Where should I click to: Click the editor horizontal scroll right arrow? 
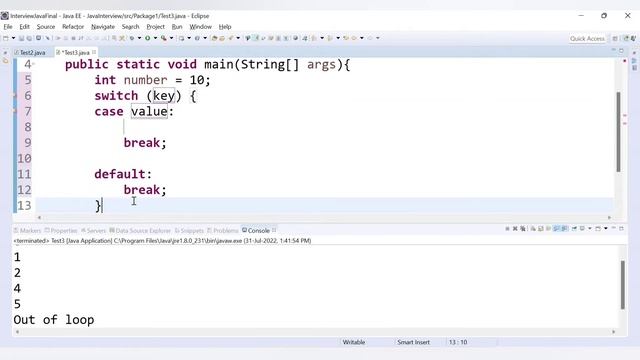pyautogui.click(x=609, y=218)
